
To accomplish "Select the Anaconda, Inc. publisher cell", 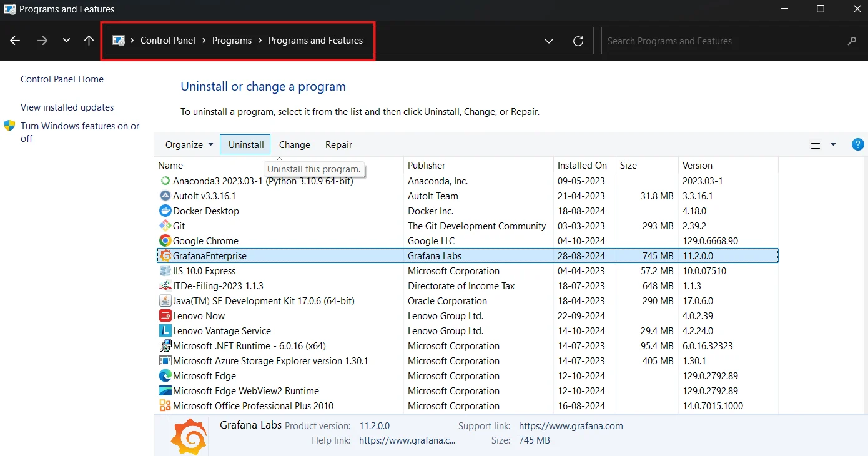I will (438, 181).
